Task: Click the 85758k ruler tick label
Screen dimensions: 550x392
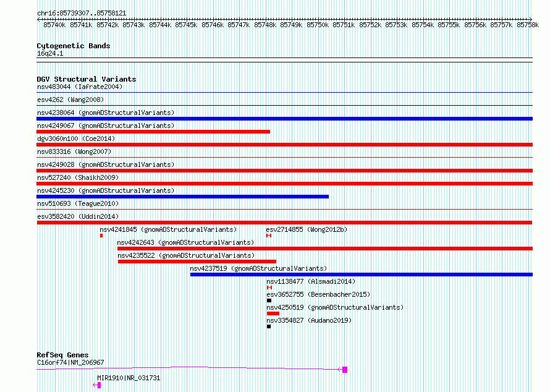Action: click(x=528, y=25)
